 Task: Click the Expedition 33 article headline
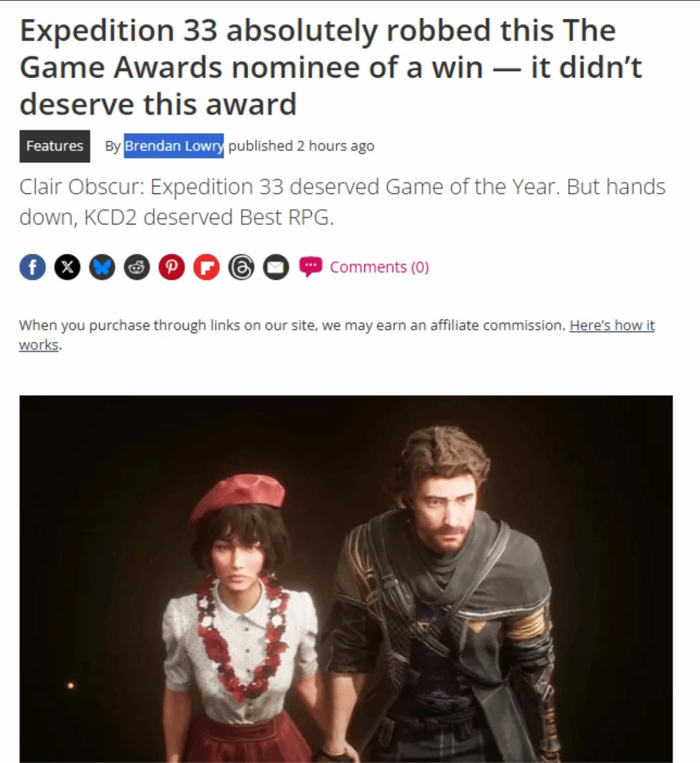(331, 67)
